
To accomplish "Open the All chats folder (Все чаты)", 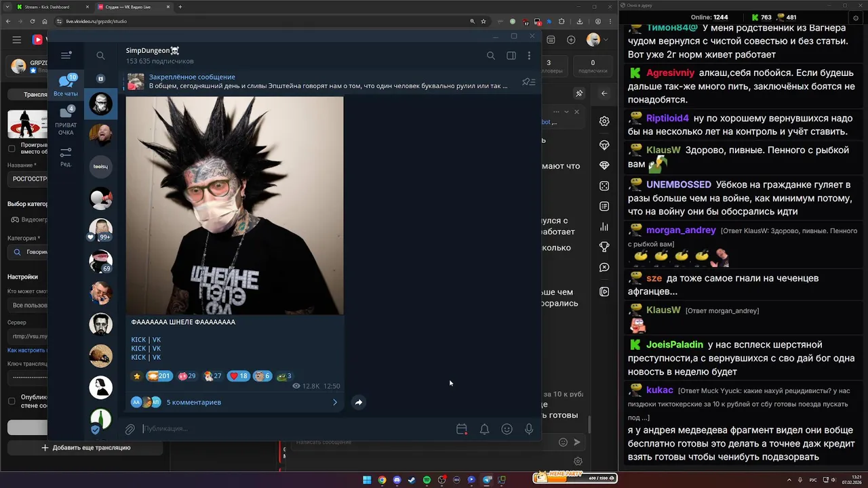I will pos(66,85).
